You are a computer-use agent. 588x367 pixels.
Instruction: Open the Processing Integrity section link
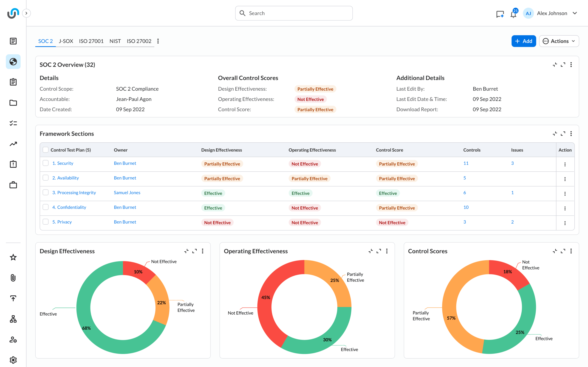[x=76, y=192]
